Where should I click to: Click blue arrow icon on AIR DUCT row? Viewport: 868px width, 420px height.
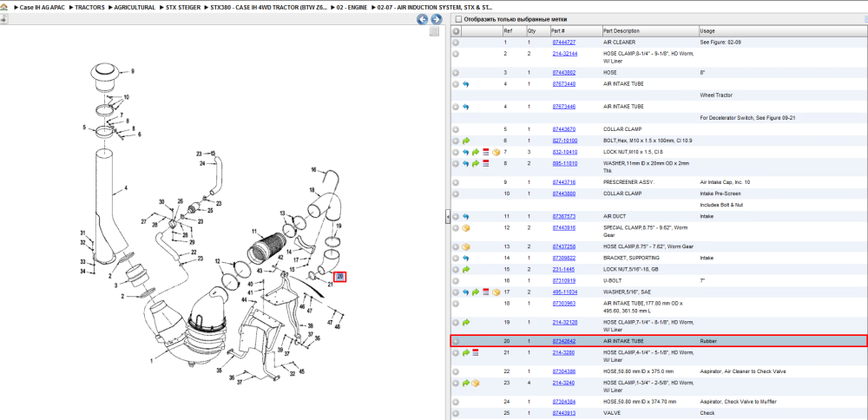(465, 216)
